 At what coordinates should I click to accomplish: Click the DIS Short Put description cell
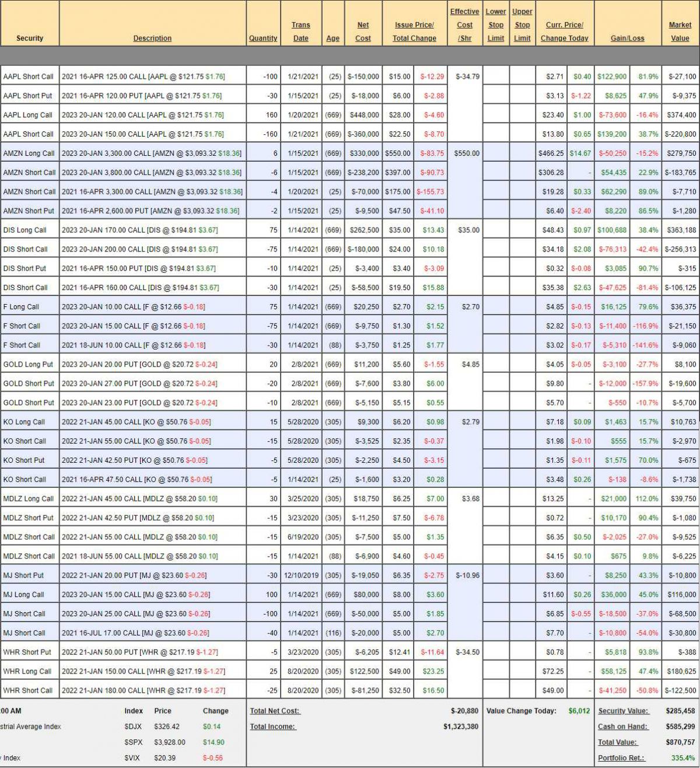pyautogui.click(x=138, y=269)
